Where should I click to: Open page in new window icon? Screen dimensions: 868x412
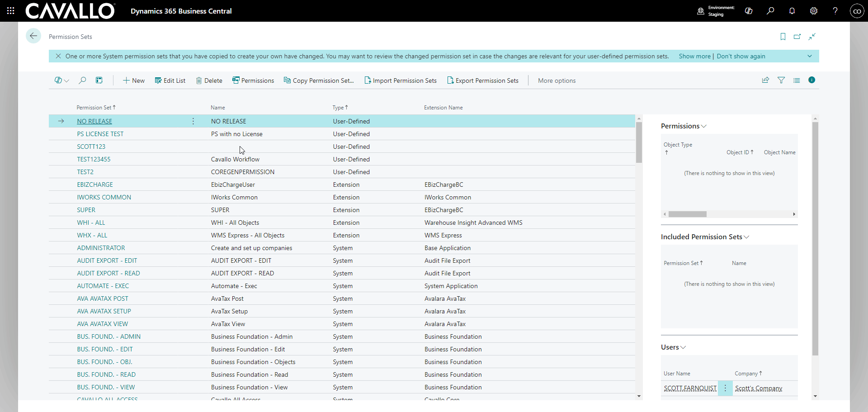[797, 37]
